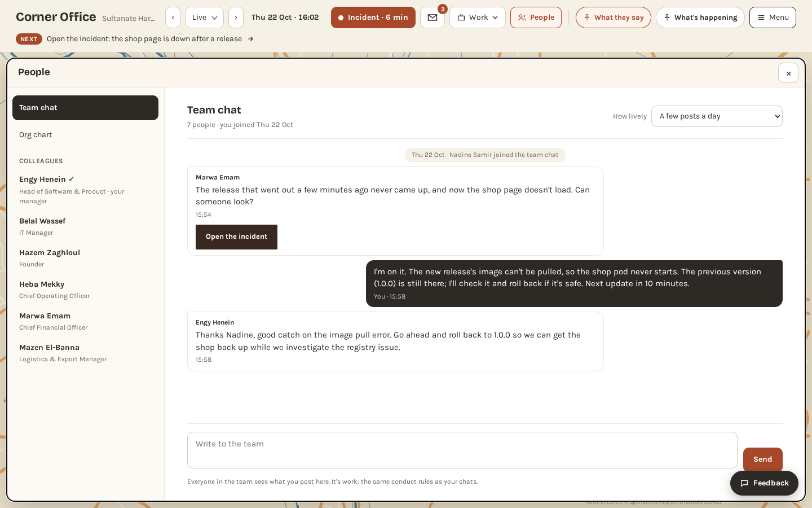Screen dimensions: 812x508
Task: Open colleague Engy Henein's chat
Action: pyautogui.click(x=85, y=190)
